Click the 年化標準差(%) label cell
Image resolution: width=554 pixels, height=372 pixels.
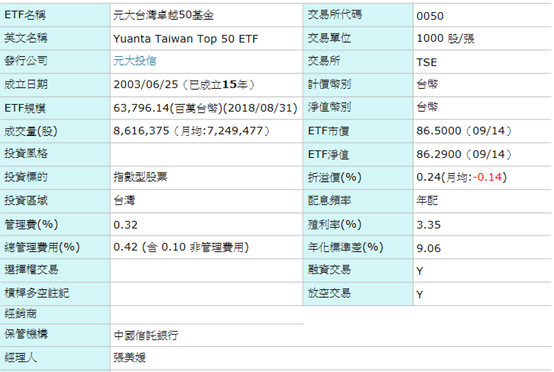[x=358, y=247]
